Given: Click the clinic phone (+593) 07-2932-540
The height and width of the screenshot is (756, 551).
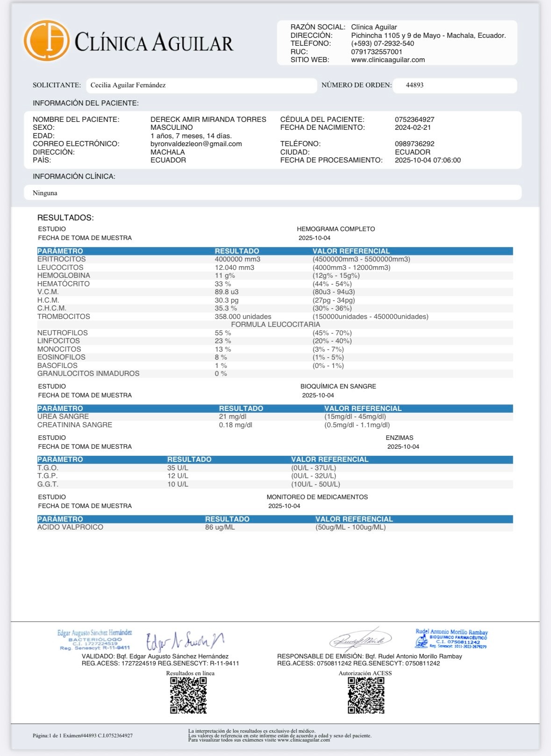Looking at the screenshot, I should point(382,43).
